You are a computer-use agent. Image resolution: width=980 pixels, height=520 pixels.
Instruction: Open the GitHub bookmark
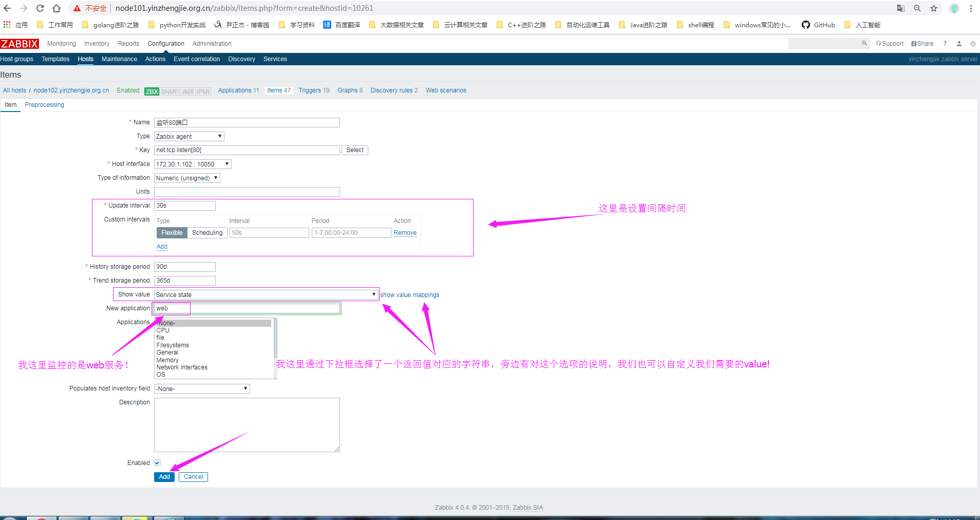coord(818,25)
